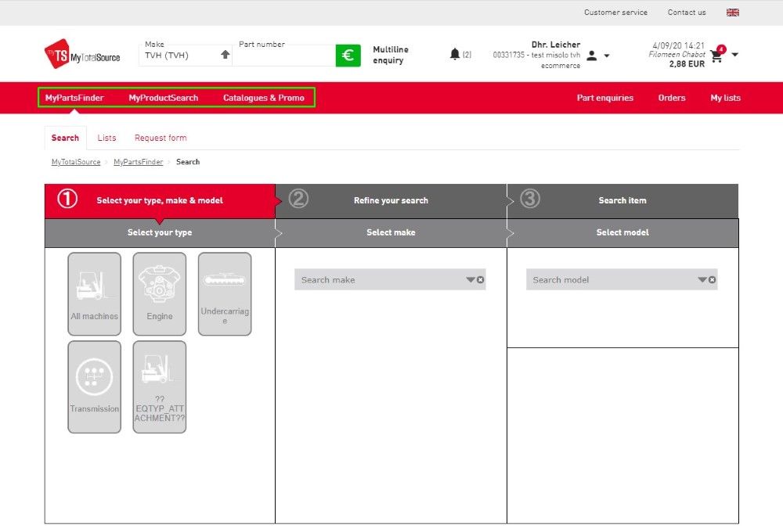Screen dimensions: 783x532
Task: Select the EQTYP_ATTACHMENT type tile
Action: [x=159, y=386]
